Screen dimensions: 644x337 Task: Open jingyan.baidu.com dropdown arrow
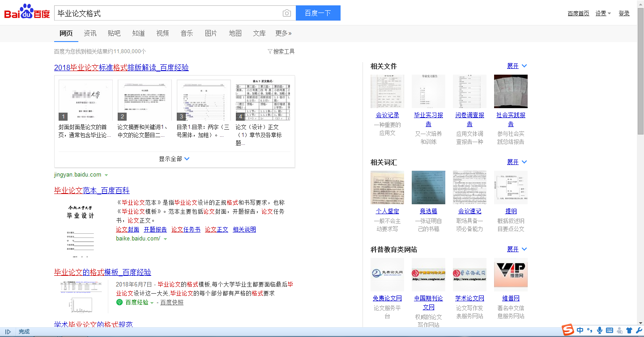point(106,175)
